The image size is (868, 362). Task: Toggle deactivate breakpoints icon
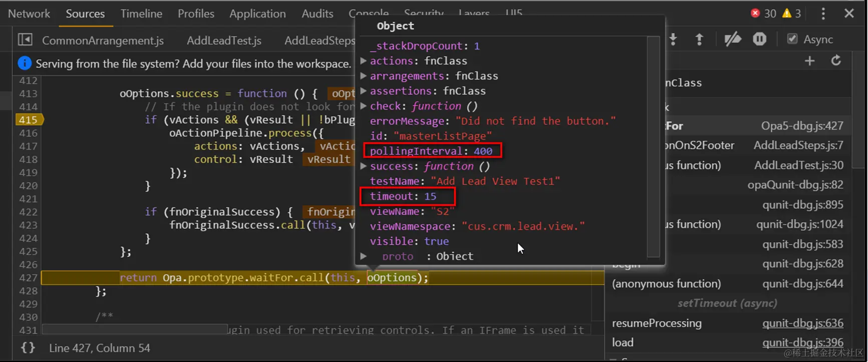point(733,39)
